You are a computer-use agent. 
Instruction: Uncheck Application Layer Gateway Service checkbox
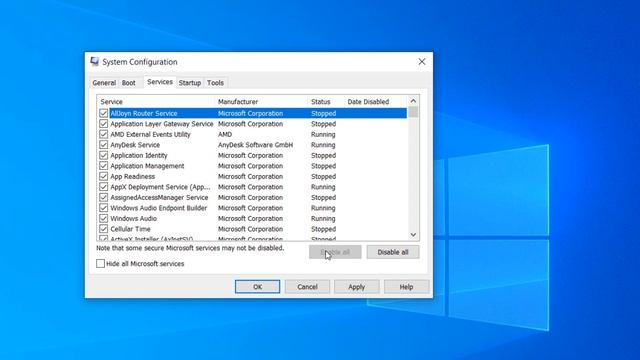tap(103, 124)
